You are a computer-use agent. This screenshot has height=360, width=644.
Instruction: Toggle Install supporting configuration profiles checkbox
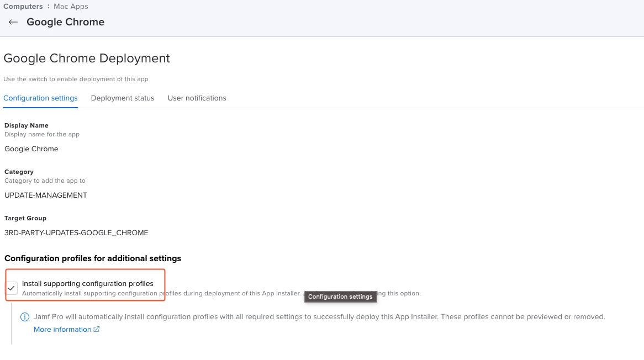(12, 288)
